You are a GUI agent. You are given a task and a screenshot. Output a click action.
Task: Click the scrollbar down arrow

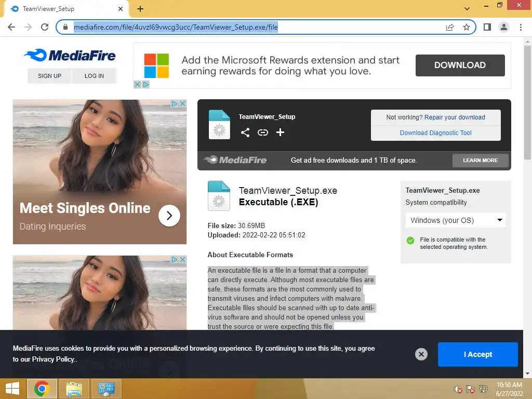coord(527,374)
